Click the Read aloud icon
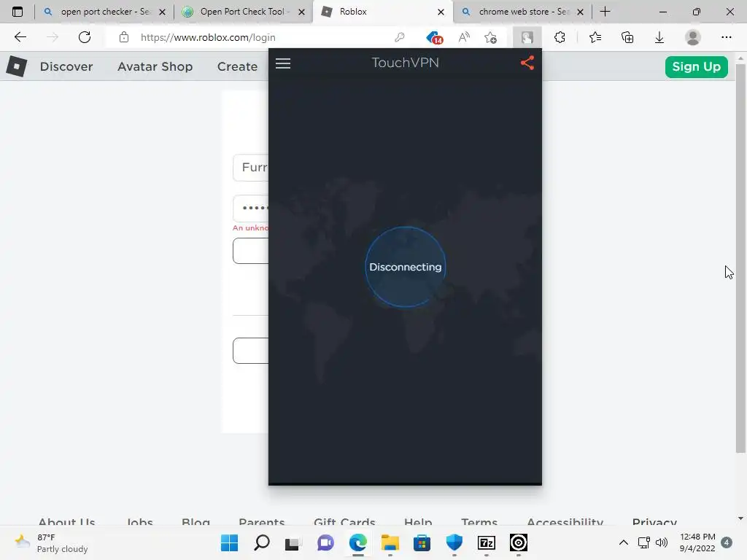Screen dimensions: 747x560 (463, 37)
